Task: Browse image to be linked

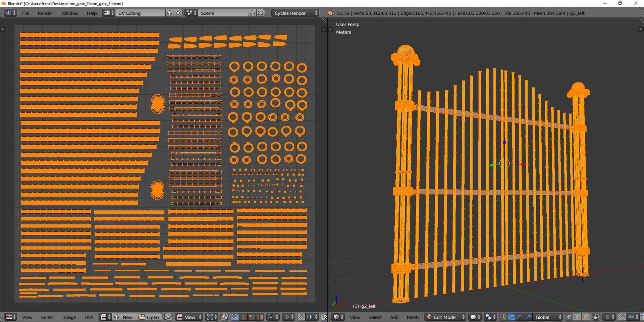Action: pyautogui.click(x=106, y=317)
